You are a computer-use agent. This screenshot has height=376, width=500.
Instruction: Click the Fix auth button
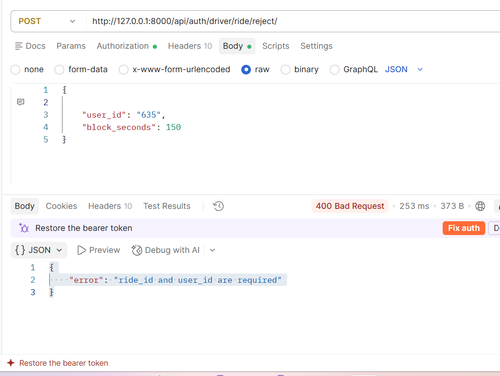464,228
